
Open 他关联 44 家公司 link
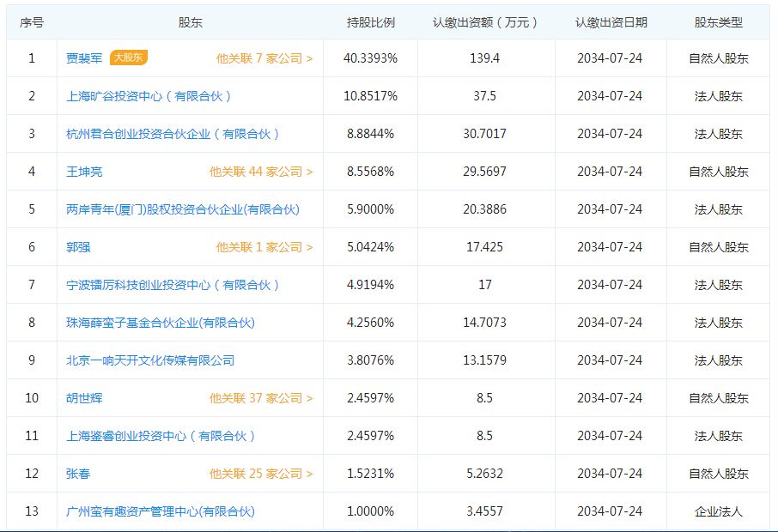point(261,172)
